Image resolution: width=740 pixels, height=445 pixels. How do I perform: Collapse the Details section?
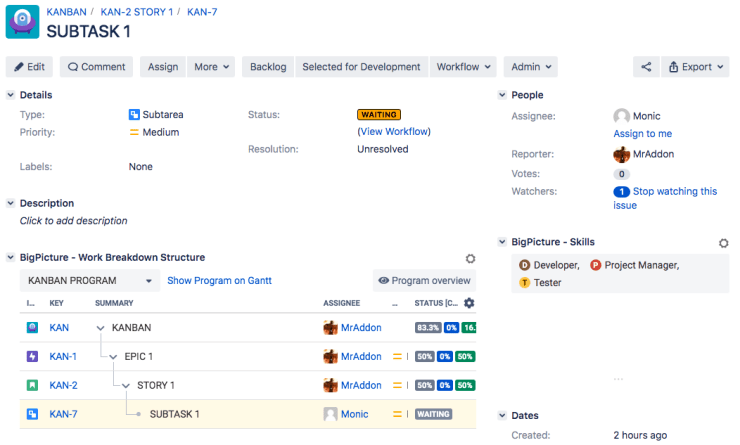pyautogui.click(x=11, y=95)
